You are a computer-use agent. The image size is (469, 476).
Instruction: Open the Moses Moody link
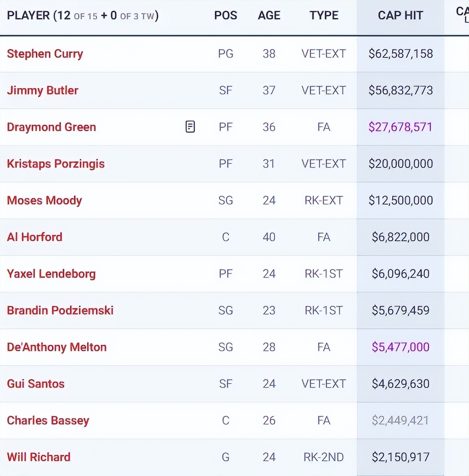point(44,201)
